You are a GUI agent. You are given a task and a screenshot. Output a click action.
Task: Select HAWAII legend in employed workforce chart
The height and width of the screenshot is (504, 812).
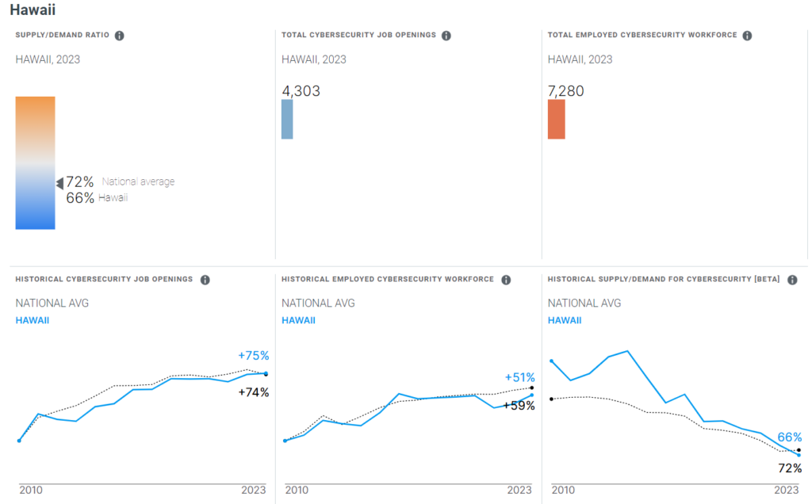point(298,320)
